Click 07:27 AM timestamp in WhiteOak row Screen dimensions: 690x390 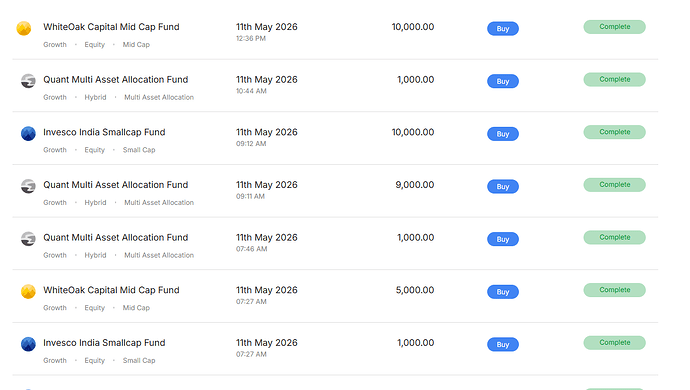251,302
